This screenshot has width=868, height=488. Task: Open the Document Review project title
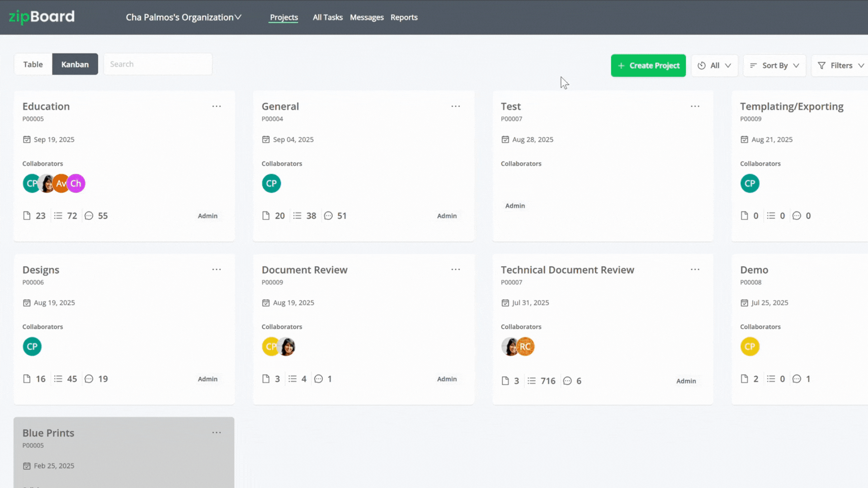[x=304, y=270]
